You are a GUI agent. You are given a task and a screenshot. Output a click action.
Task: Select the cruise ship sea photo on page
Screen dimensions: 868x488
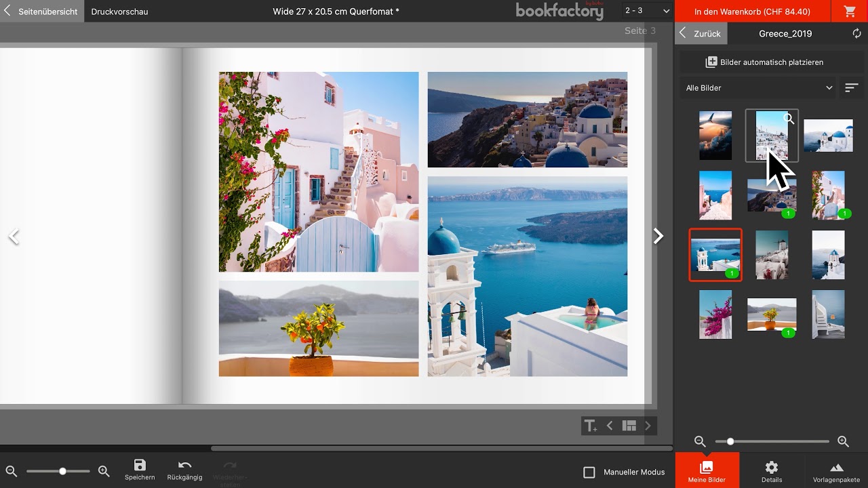(x=528, y=277)
